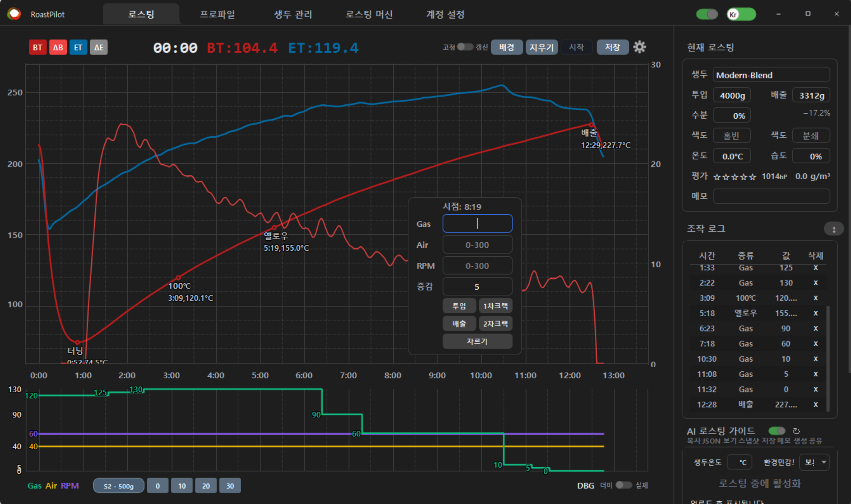851x504 pixels.
Task: Open the 생두 Modern-Blend selector
Action: (x=771, y=75)
